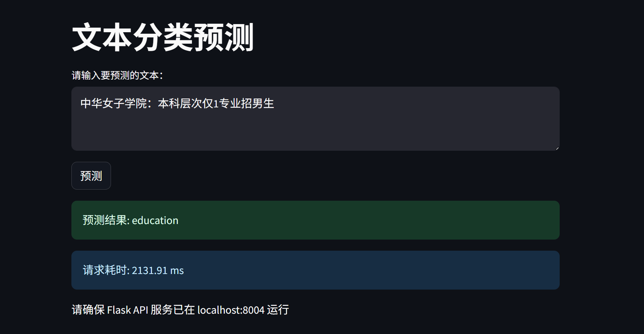Click 运行 at the footer's end
This screenshot has width=644, height=334.
[x=278, y=310]
